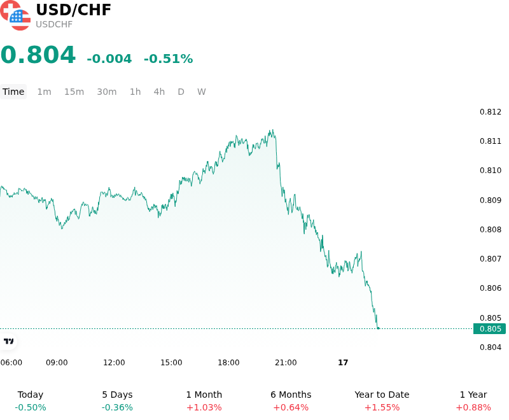The image size is (509, 420).
Task: Switch chart to Daily (D) interval
Action: [181, 92]
